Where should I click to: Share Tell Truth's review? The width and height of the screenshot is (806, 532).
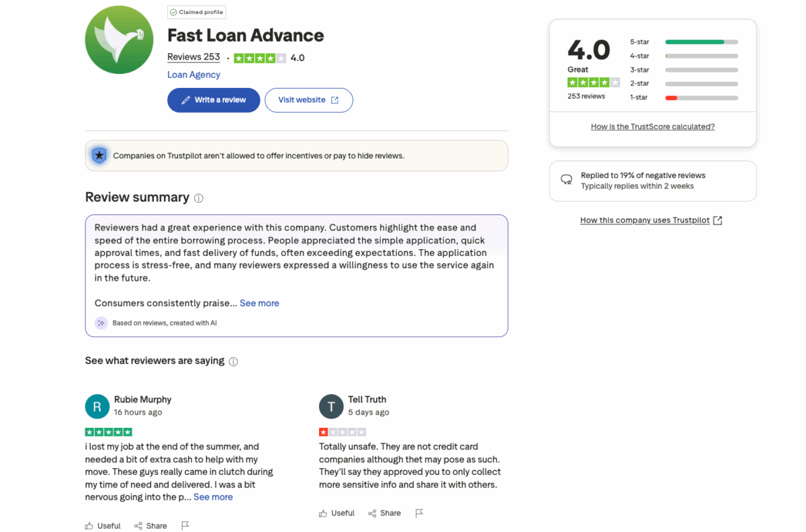[384, 513]
